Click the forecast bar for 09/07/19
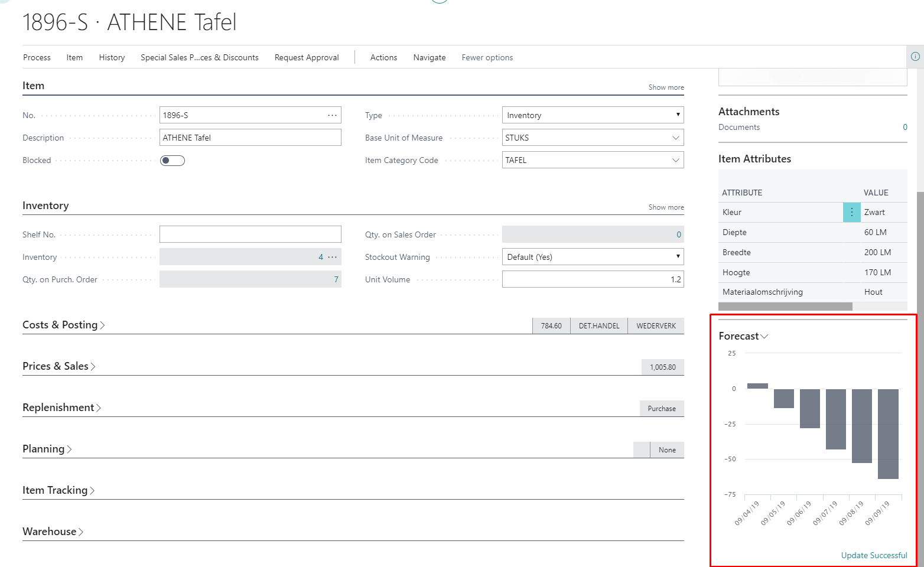 (x=836, y=419)
